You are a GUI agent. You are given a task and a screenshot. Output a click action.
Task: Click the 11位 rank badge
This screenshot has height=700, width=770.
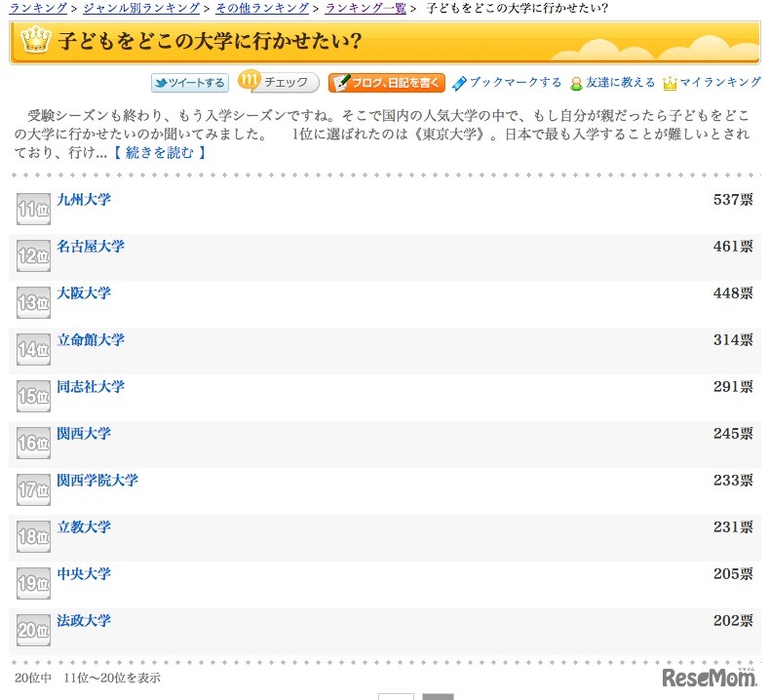(x=33, y=209)
